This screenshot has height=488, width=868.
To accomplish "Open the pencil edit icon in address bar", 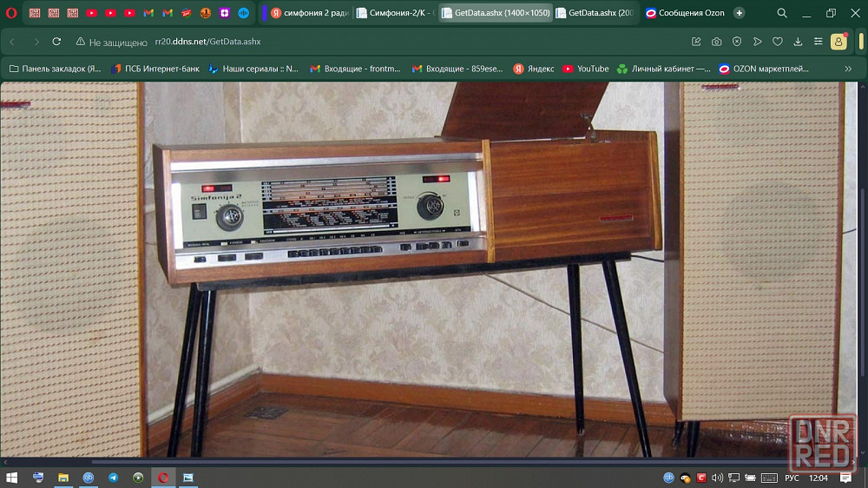I will [696, 42].
